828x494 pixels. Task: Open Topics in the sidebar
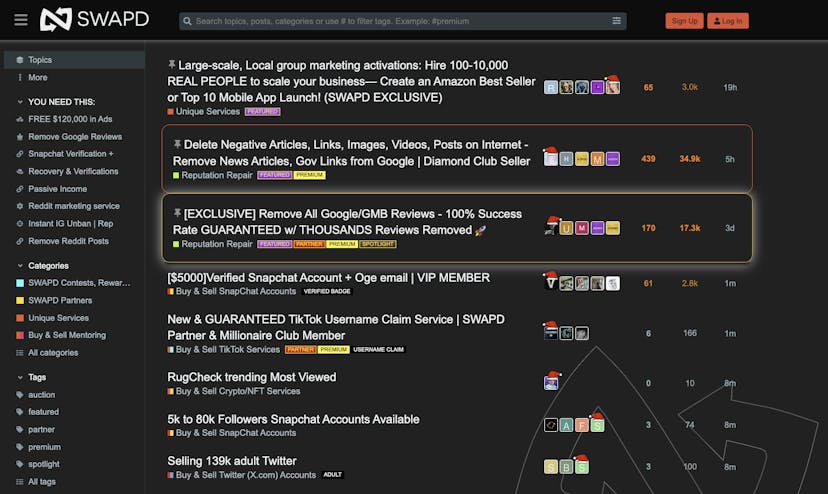click(74, 60)
